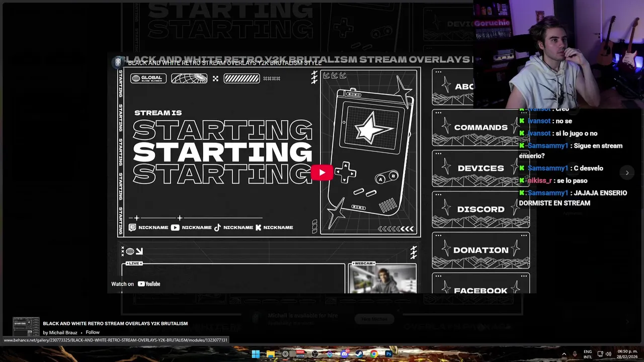Visit Michail Brauz profile link
This screenshot has height=362, width=644.
pos(63,332)
